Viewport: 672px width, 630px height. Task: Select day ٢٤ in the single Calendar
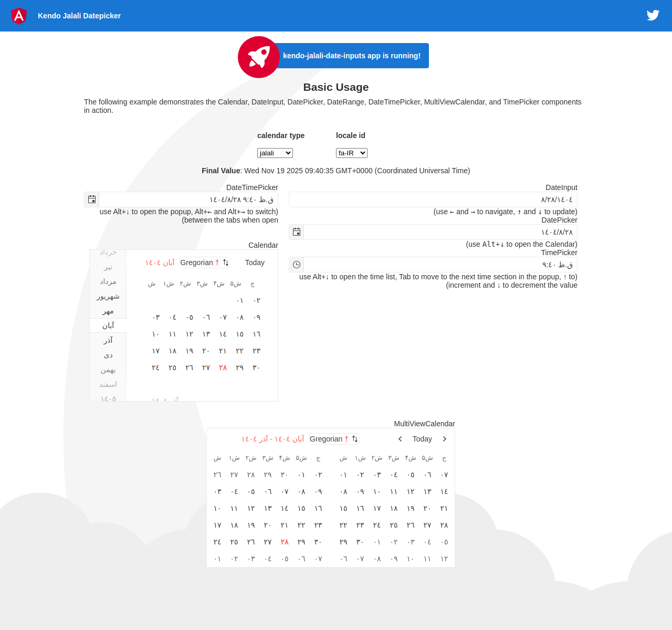156,367
